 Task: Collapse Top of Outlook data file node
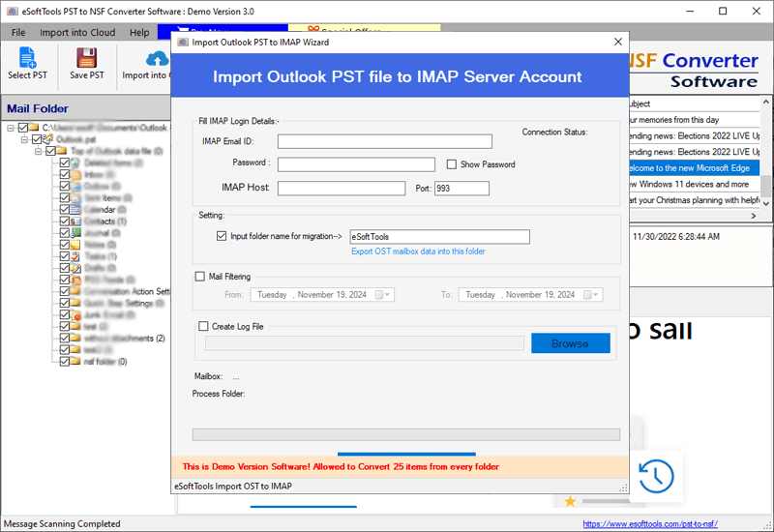click(x=38, y=151)
